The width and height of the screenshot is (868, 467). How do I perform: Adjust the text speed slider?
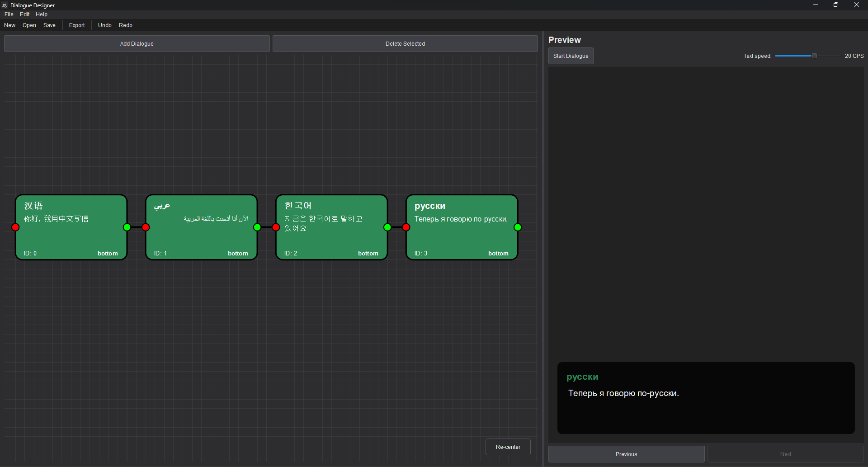click(814, 55)
